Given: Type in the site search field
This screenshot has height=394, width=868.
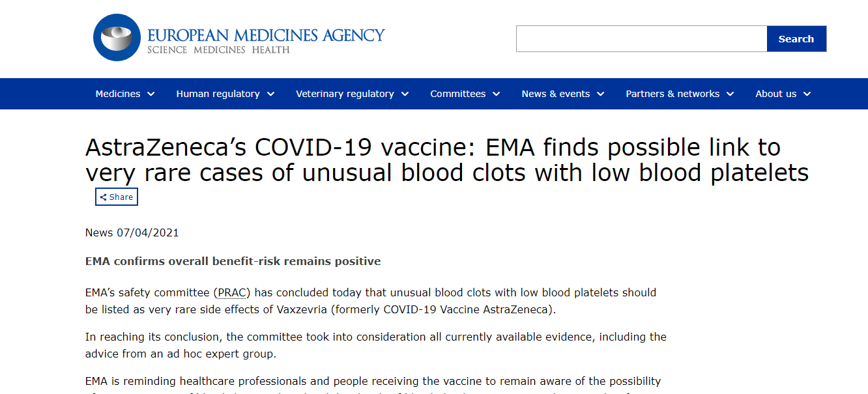Looking at the screenshot, I should 641,39.
